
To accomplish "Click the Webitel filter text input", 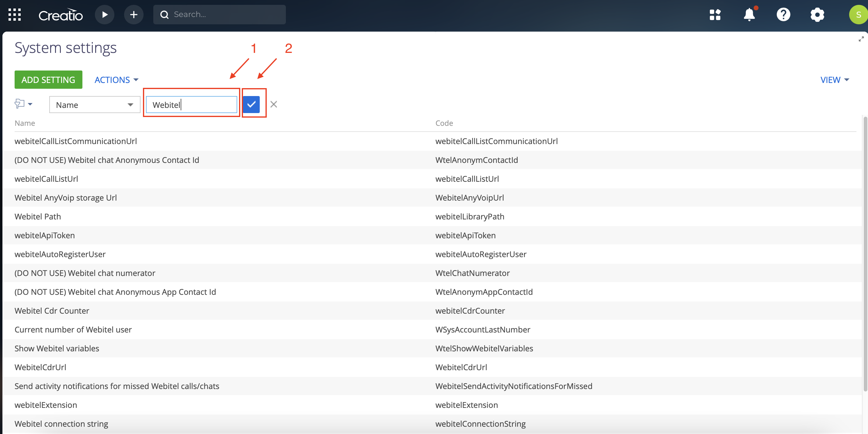I will (191, 105).
